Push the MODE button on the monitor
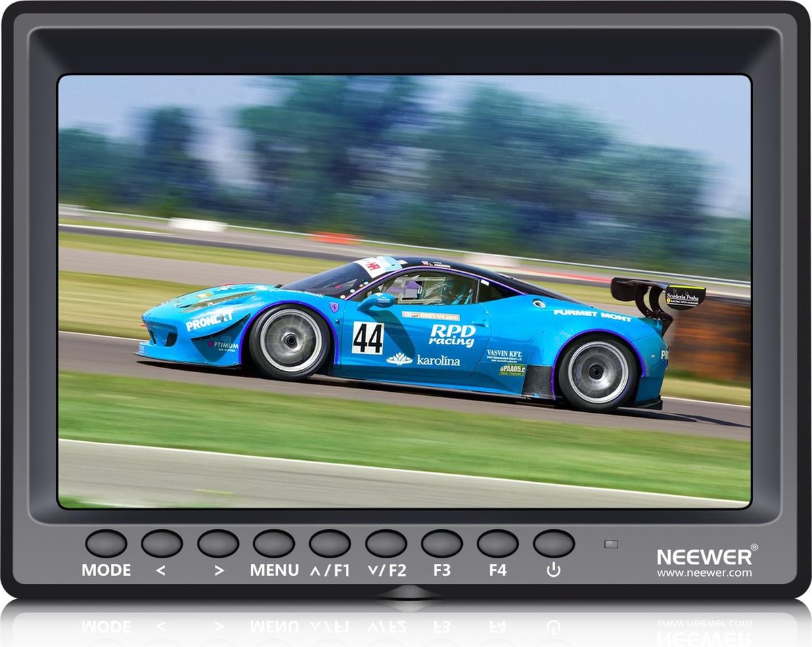 (x=106, y=543)
